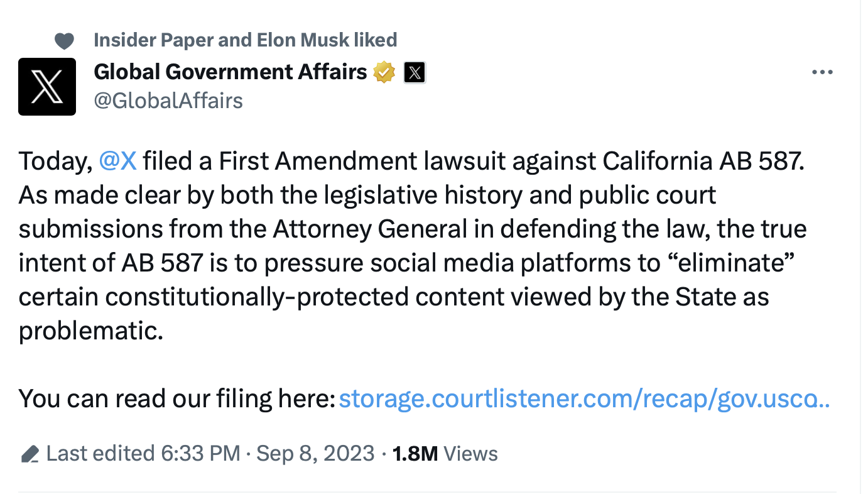The width and height of the screenshot is (868, 494).
Task: Open the three-dot more options menu
Action: [x=822, y=72]
